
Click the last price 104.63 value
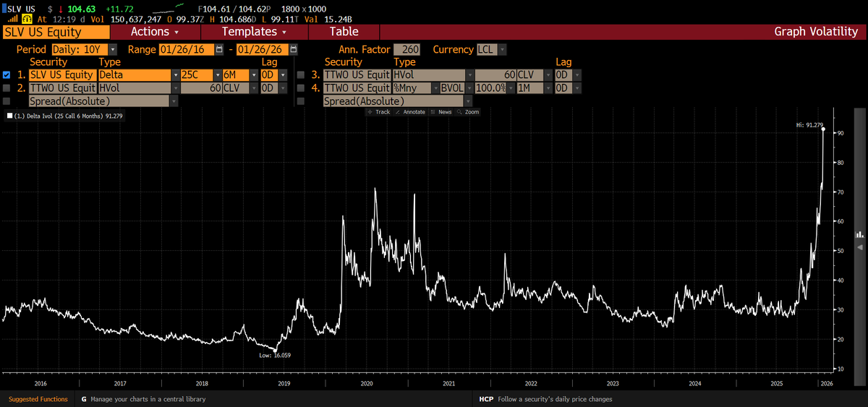82,8
